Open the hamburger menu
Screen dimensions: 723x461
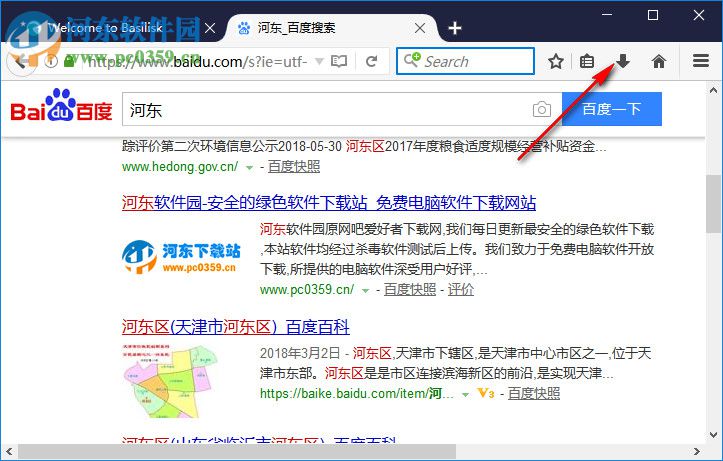tap(701, 61)
